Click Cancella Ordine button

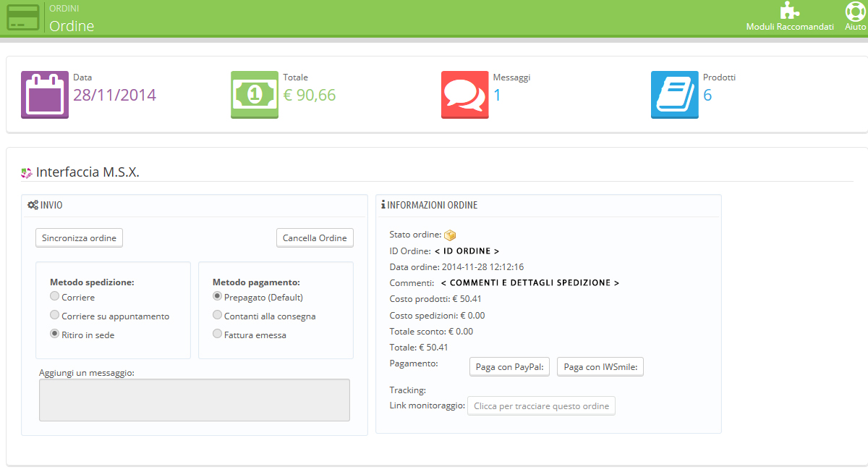tap(315, 238)
